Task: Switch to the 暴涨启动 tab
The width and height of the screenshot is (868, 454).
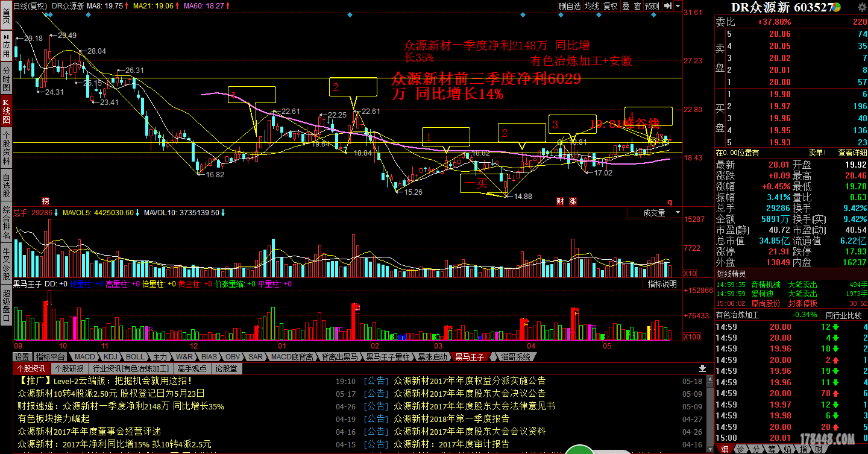Action: [433, 357]
